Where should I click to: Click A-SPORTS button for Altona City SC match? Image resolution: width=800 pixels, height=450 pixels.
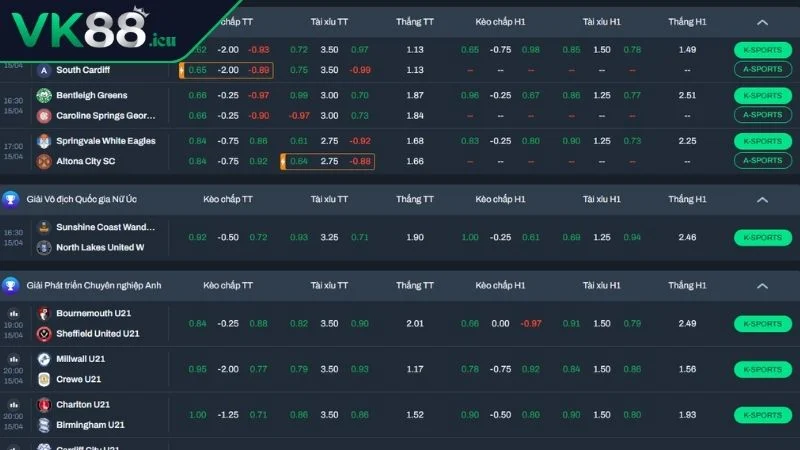click(763, 160)
